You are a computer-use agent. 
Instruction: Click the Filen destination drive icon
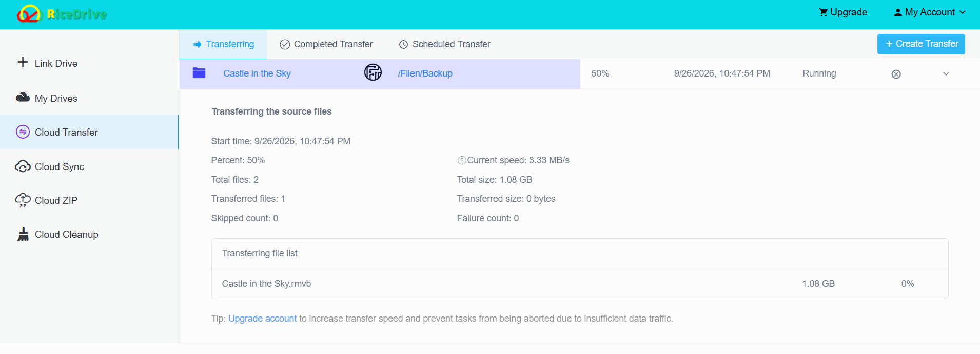point(373,72)
